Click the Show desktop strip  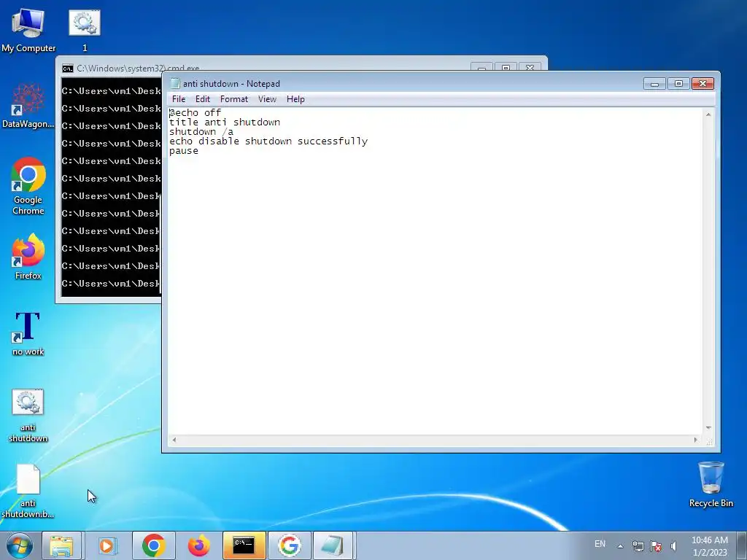(742, 545)
